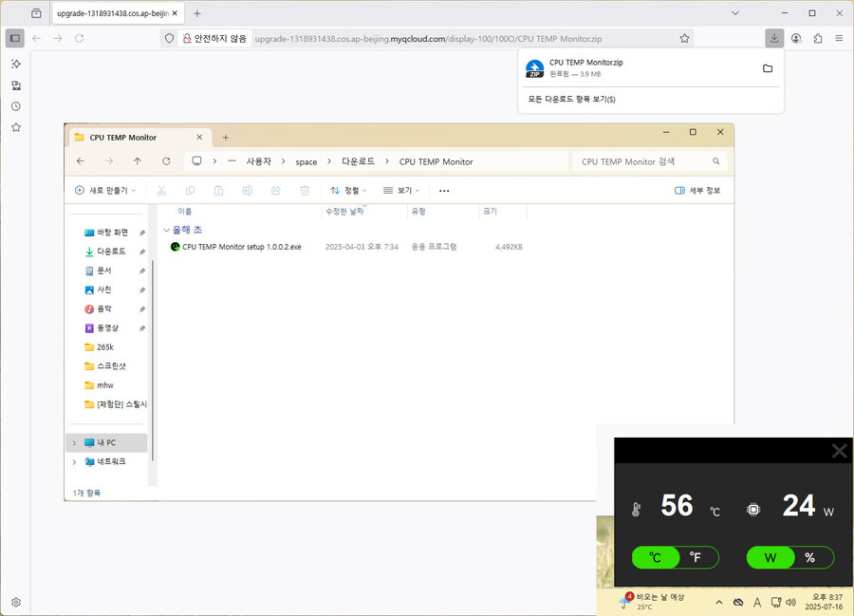Open the 새로 만들기 dropdown menu

pos(105,190)
